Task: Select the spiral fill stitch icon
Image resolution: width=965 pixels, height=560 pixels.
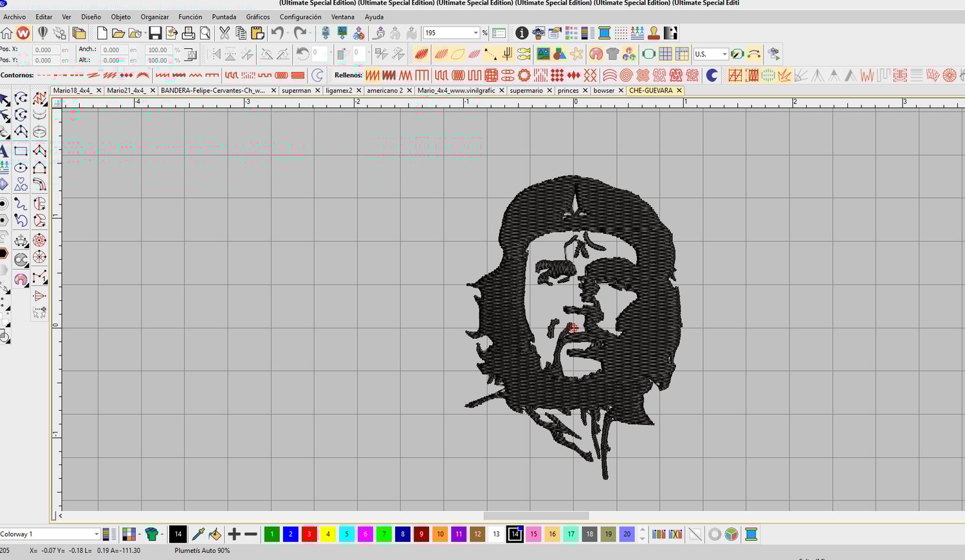Action: (626, 75)
